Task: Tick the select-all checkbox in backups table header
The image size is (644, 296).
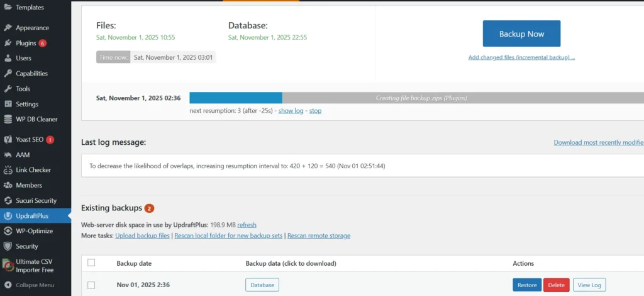Action: [x=91, y=263]
